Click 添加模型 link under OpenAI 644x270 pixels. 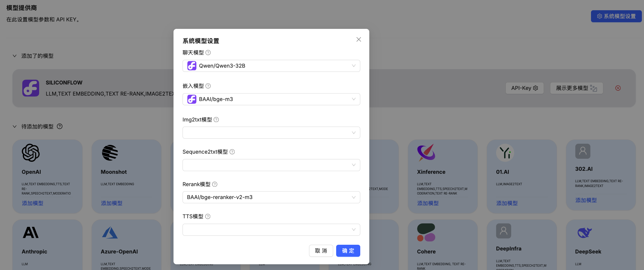[x=33, y=203]
